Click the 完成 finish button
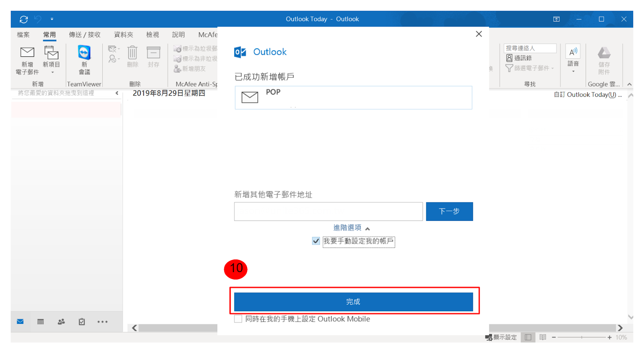Image resolution: width=644 pixels, height=362 pixels. coord(353,302)
